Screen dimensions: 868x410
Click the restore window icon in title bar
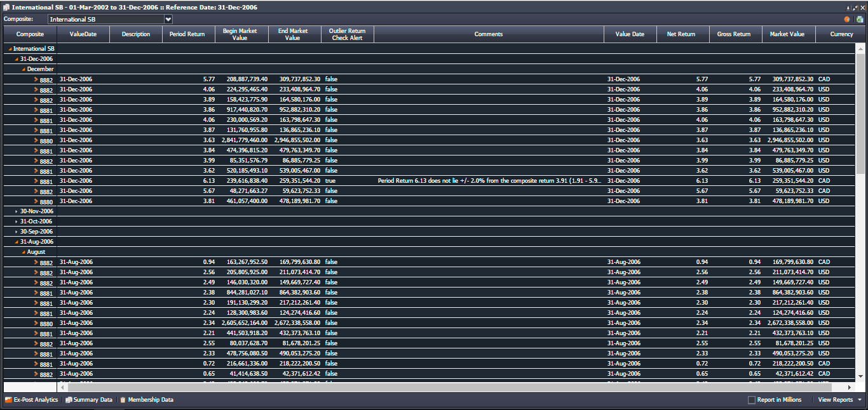tap(855, 8)
